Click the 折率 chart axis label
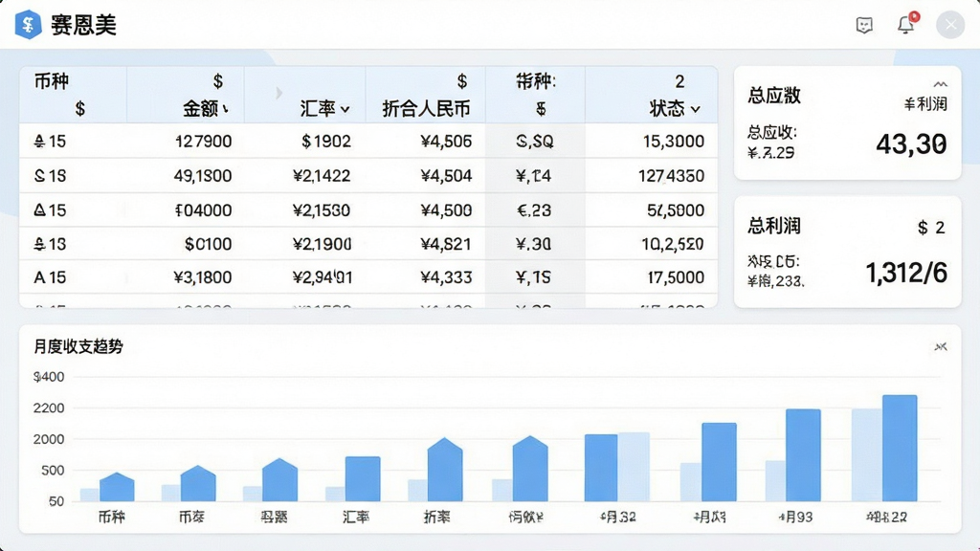Screen dimensions: 980x551 pyautogui.click(x=436, y=517)
